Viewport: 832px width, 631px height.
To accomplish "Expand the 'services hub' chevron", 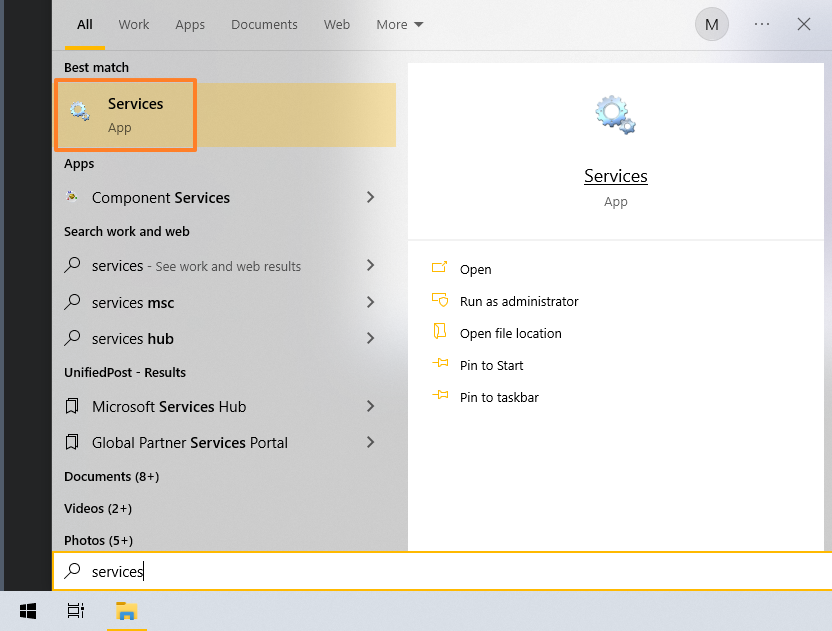I will pyautogui.click(x=370, y=339).
